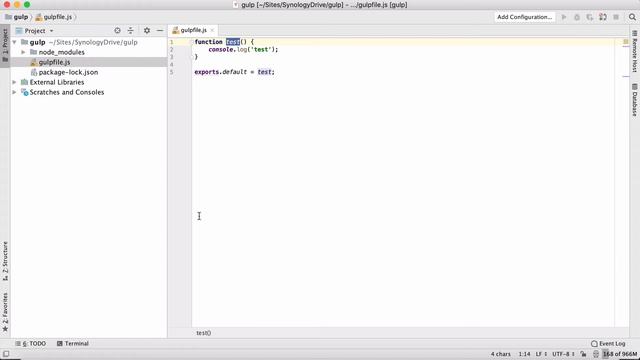
Task: Click gulp breadcrumb in navigation bar
Action: (x=17, y=17)
